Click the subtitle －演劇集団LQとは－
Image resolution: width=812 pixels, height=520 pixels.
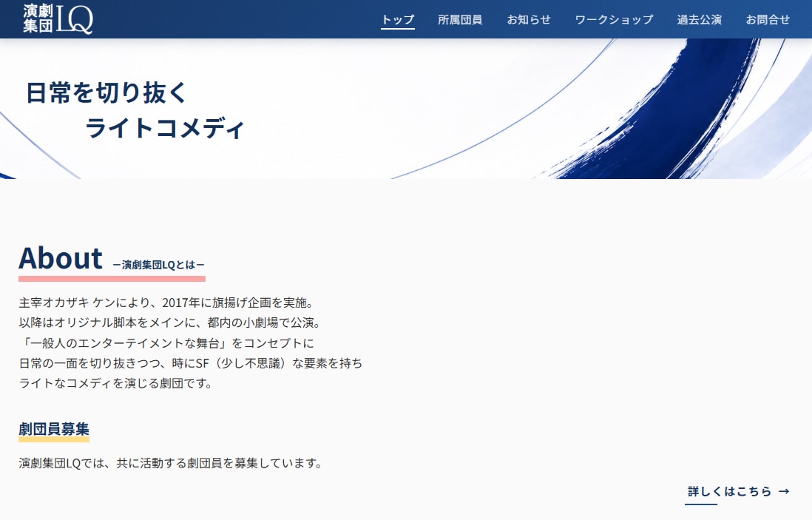click(158, 265)
